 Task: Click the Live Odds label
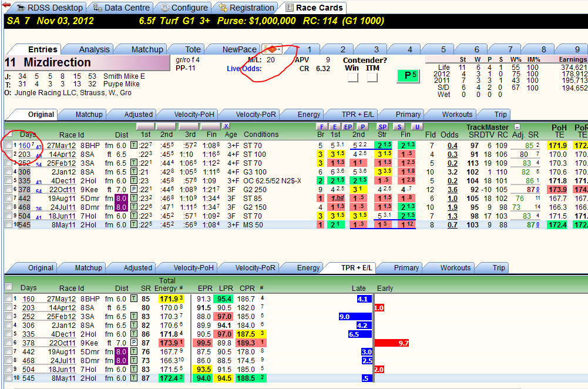pyautogui.click(x=244, y=69)
